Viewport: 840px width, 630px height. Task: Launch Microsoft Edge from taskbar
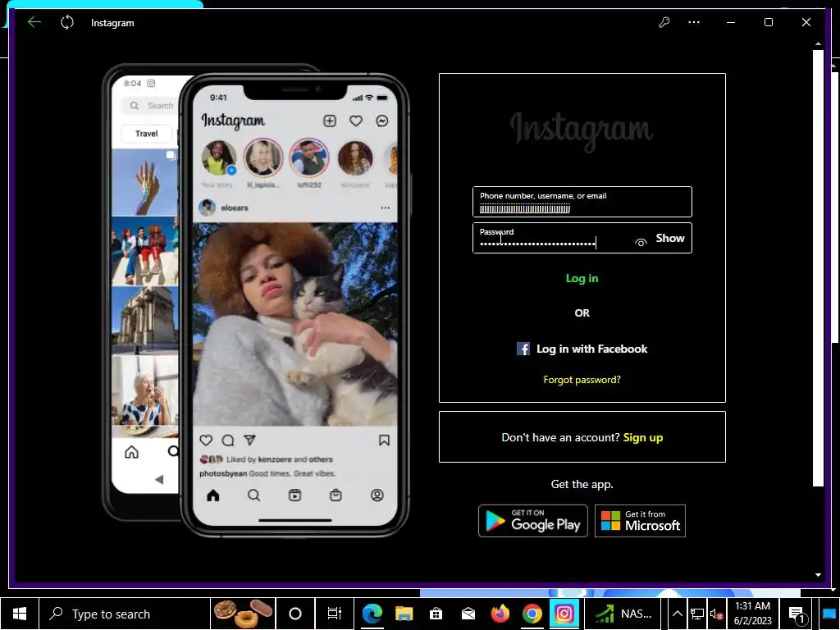372,614
